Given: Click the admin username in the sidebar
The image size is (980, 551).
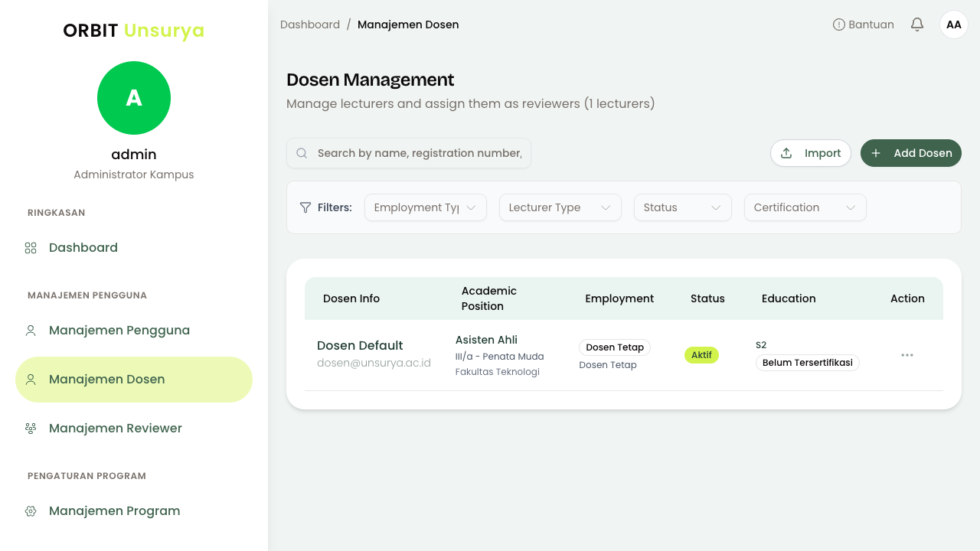Looking at the screenshot, I should [134, 155].
